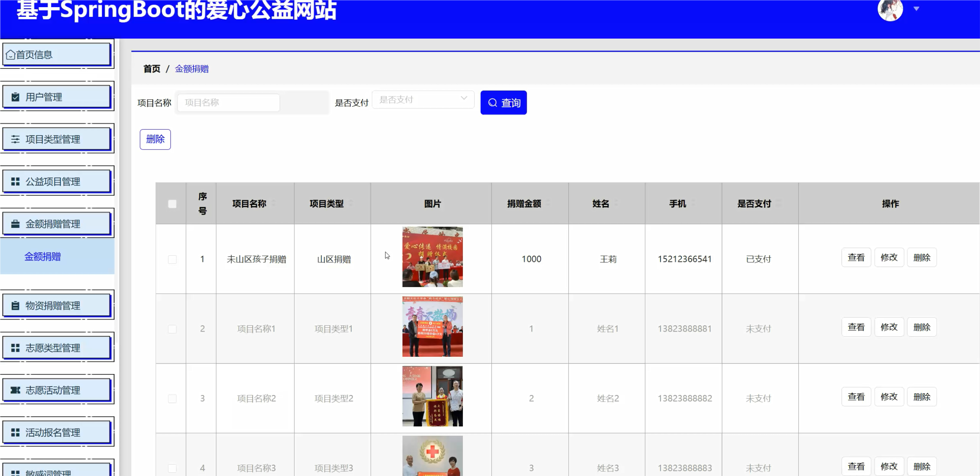Screen dimensions: 980x476
Task: Click the camera icon beside 志愿活动管理
Action: click(x=16, y=390)
